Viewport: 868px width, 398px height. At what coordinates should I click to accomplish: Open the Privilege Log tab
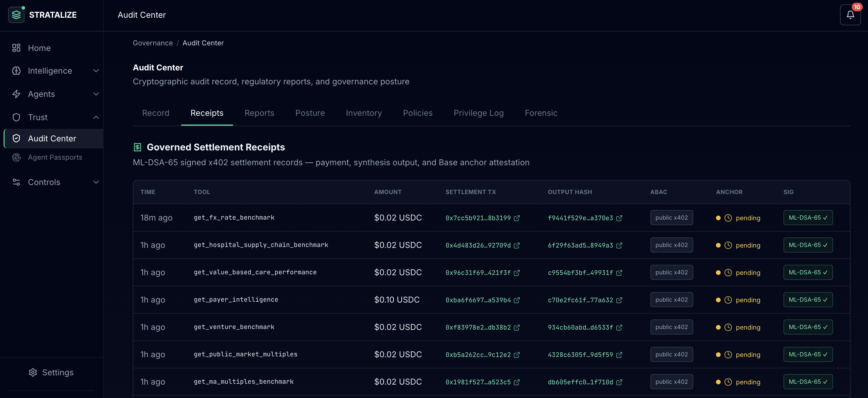tap(479, 113)
